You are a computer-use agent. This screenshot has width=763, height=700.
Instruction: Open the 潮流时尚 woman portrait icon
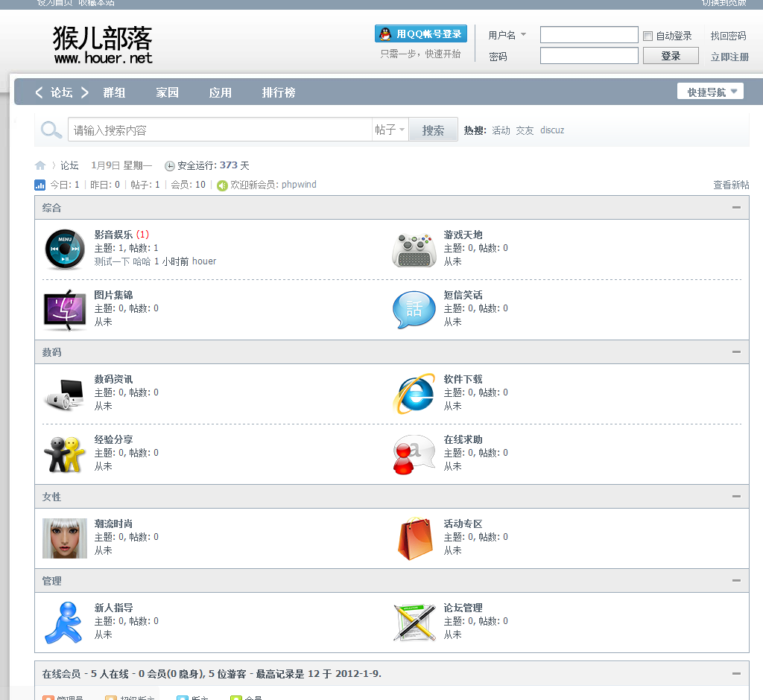(65, 538)
